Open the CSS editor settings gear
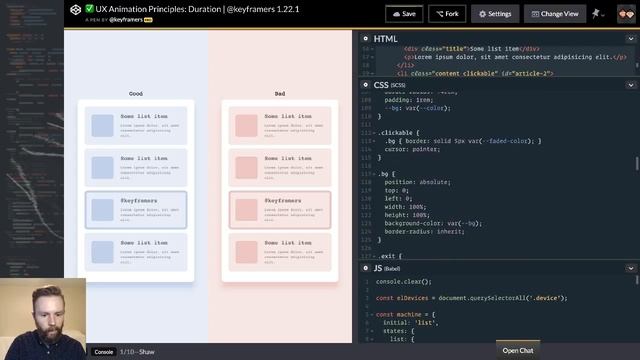 pyautogui.click(x=365, y=84)
